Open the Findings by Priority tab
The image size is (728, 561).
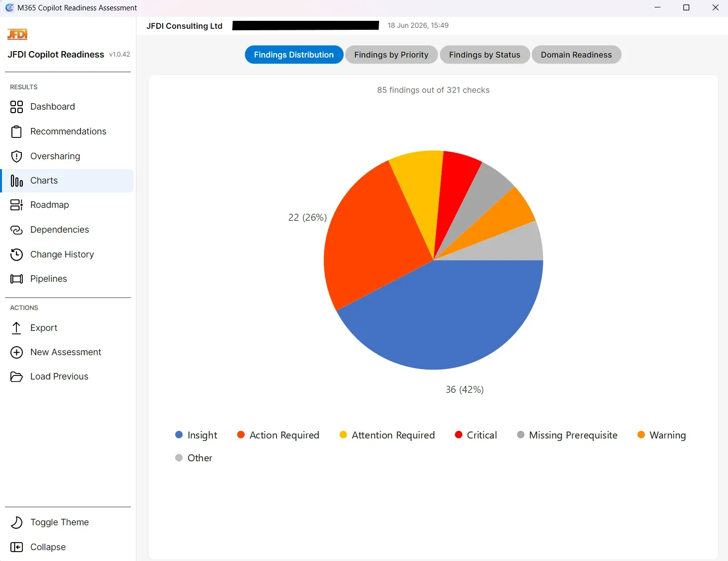pos(391,55)
